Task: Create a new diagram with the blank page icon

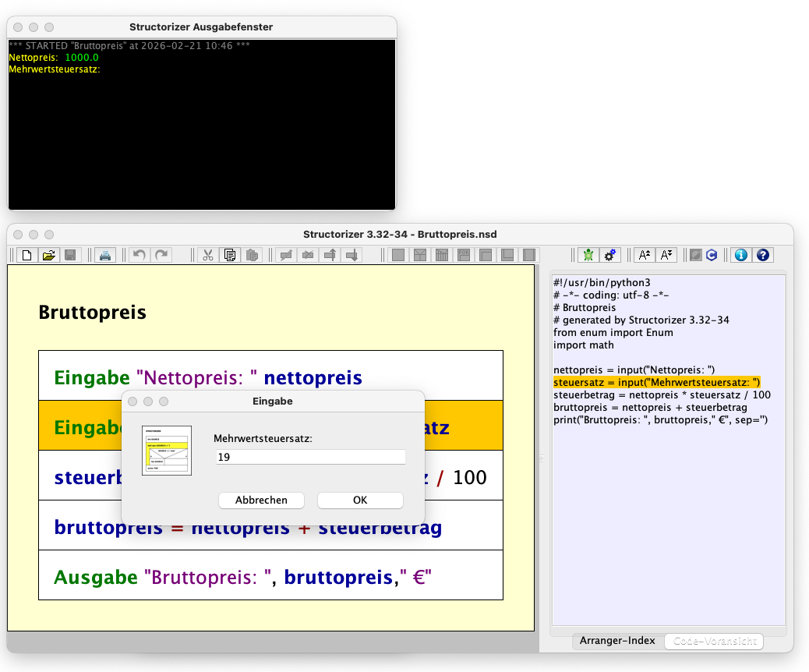Action: pos(26,255)
